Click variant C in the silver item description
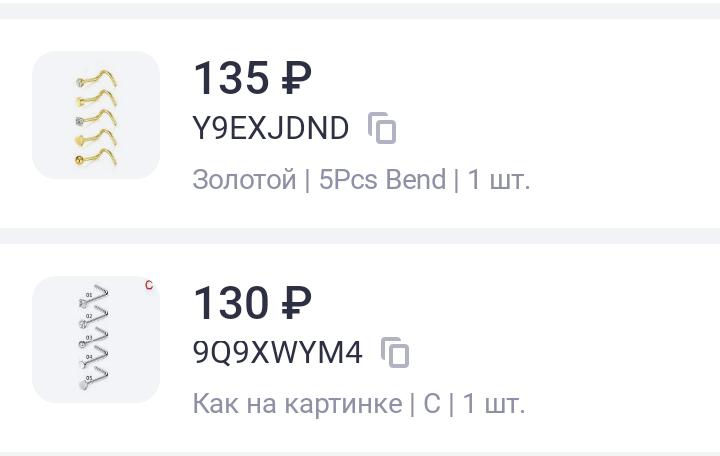Screen dimensions: 720x456 (431, 404)
